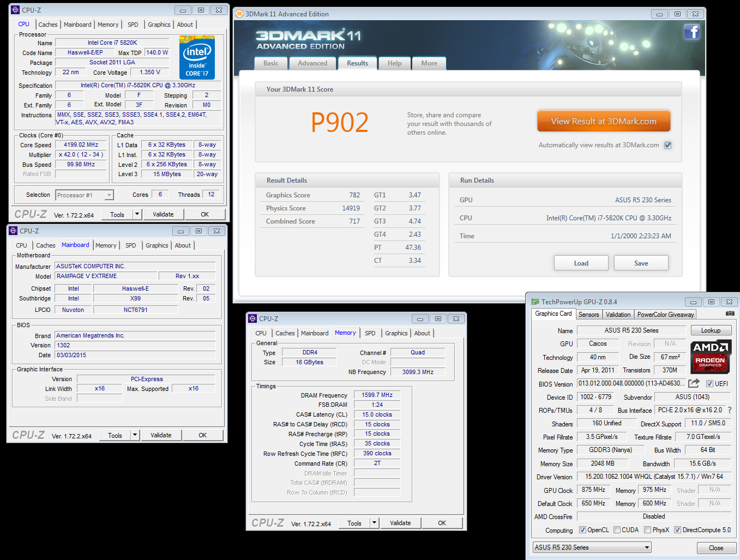The width and height of the screenshot is (740, 560).
Task: Open the Advanced tab in 3DMark 11
Action: pyautogui.click(x=312, y=63)
